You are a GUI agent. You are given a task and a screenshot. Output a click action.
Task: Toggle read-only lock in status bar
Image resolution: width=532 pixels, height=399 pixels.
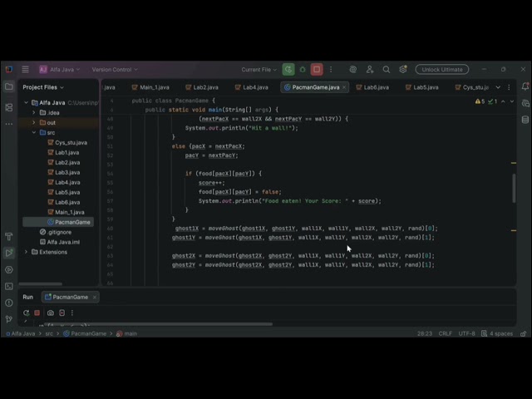(524, 334)
